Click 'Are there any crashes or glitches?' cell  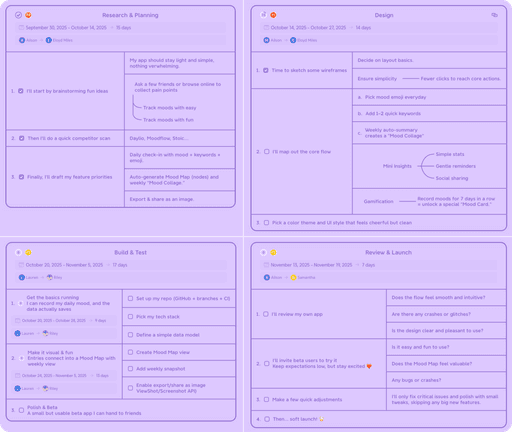pos(446,314)
